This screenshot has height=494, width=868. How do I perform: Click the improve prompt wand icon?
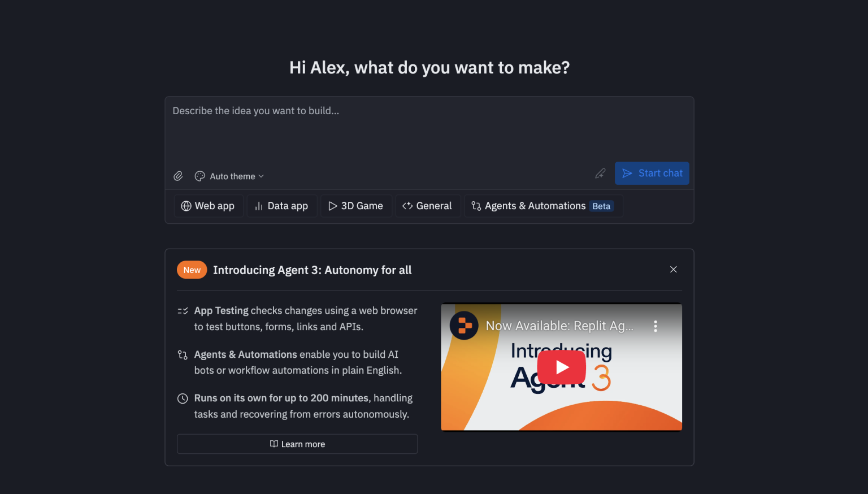click(x=600, y=174)
